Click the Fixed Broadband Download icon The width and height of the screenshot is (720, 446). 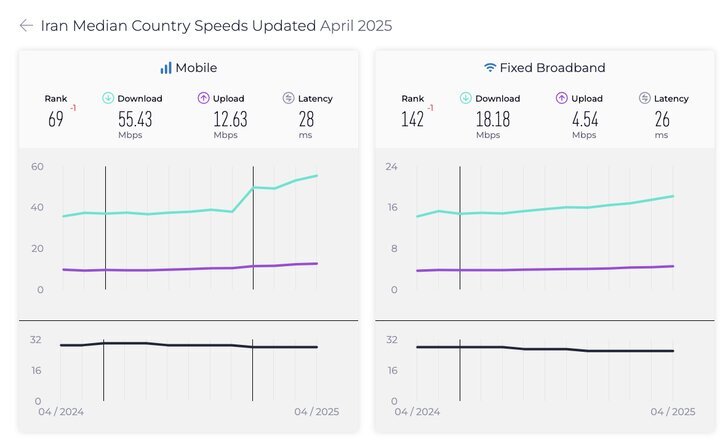[466, 98]
